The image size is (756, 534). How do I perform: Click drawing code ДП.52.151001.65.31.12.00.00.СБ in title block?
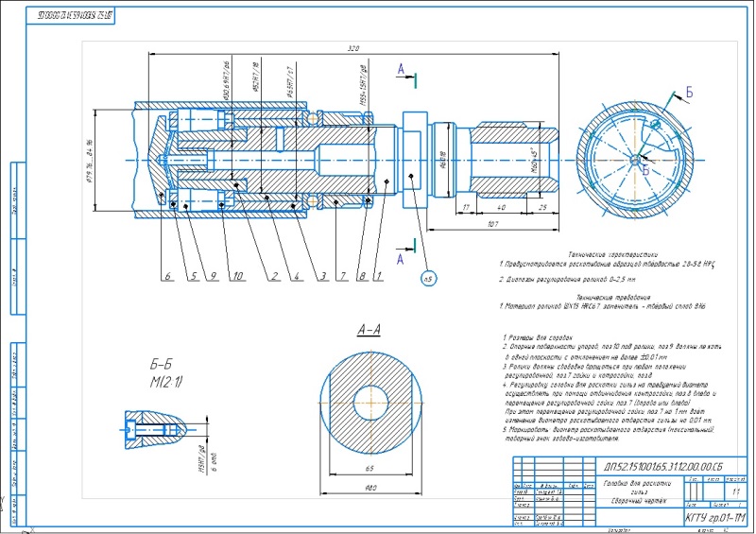(663, 467)
